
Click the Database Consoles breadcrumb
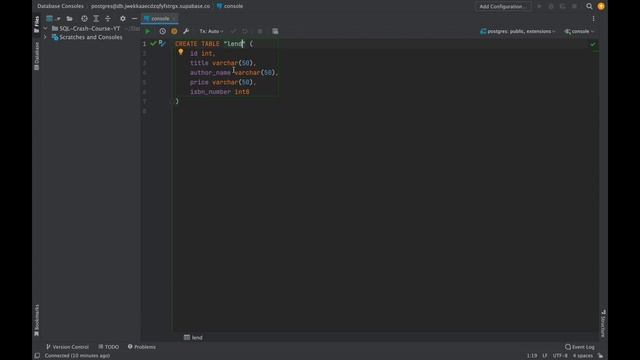pyautogui.click(x=60, y=6)
